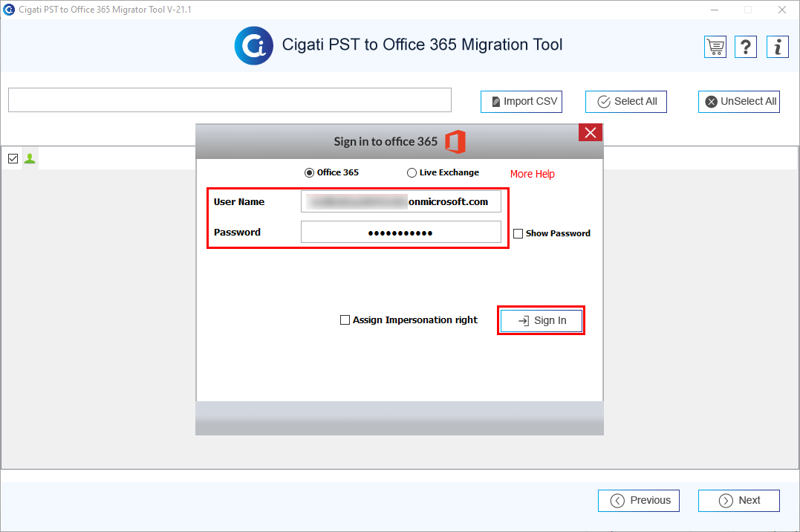Open the More Help link
The height and width of the screenshot is (532, 800).
pos(532,174)
